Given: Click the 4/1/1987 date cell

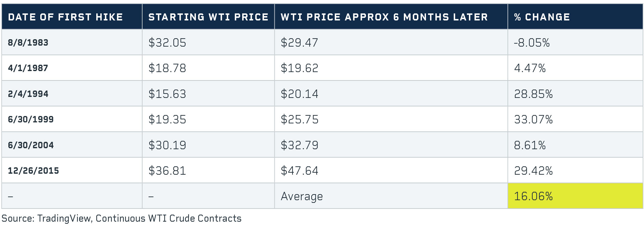Looking at the screenshot, I should [28, 68].
